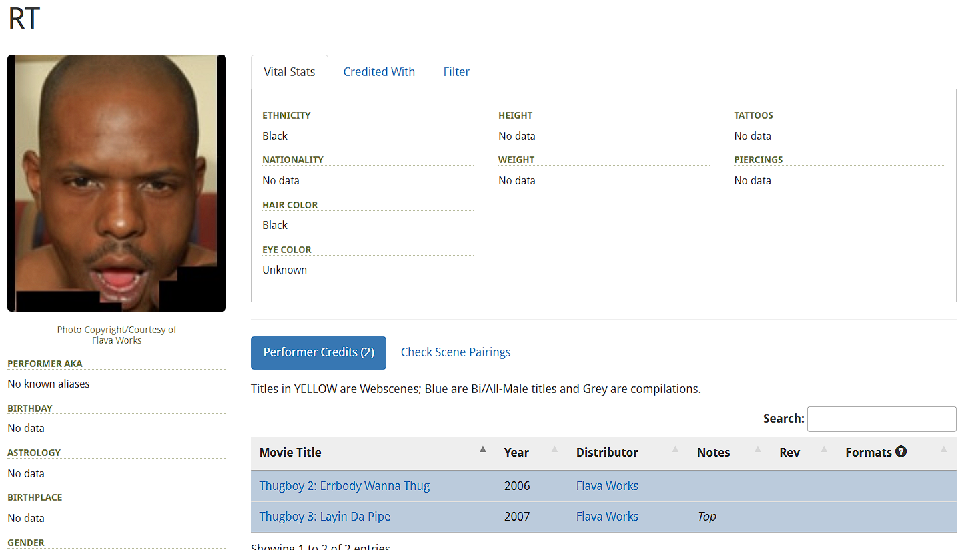Click the year 2007 table cell
Viewport: 980px width, 550px height.
(x=517, y=517)
